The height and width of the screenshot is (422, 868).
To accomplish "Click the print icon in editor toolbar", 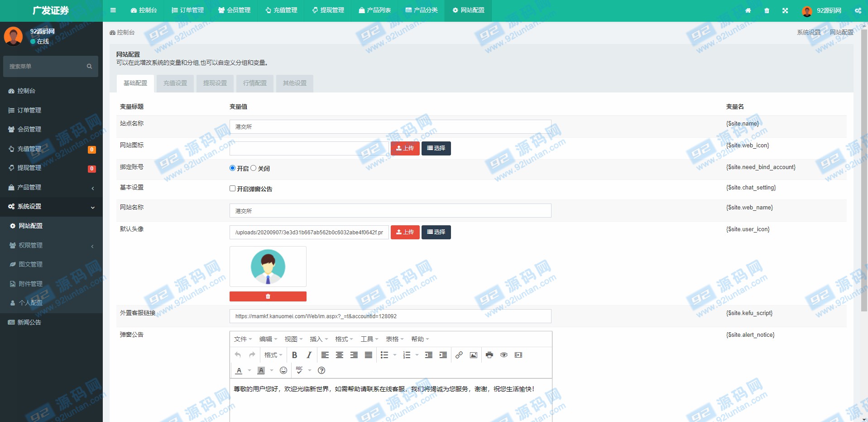I will 489,355.
